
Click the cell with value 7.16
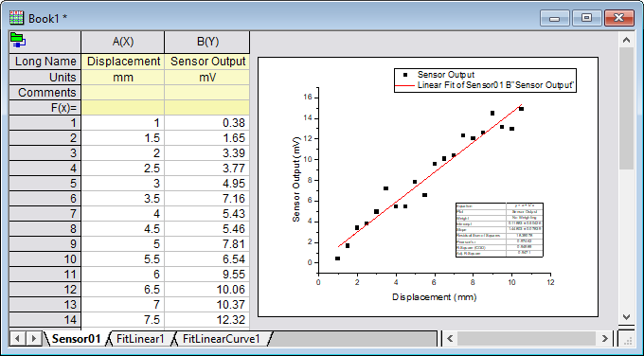pos(207,198)
